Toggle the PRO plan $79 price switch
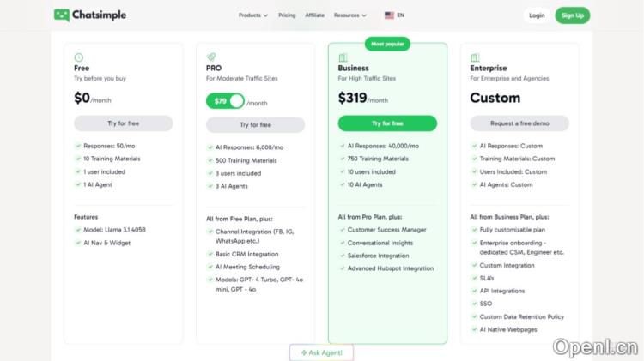The width and height of the screenshot is (644, 361). (225, 101)
